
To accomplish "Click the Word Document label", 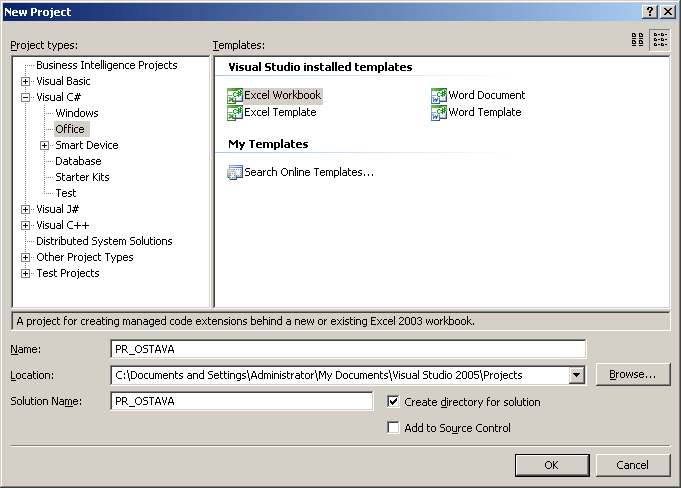I will pyautogui.click(x=486, y=95).
